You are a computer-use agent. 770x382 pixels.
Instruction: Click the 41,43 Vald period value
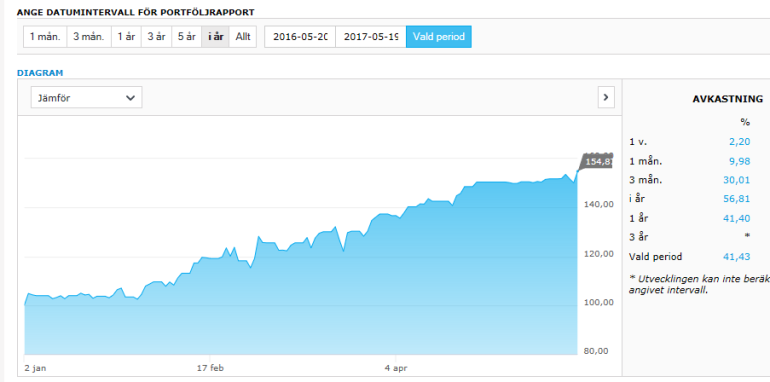pyautogui.click(x=737, y=256)
